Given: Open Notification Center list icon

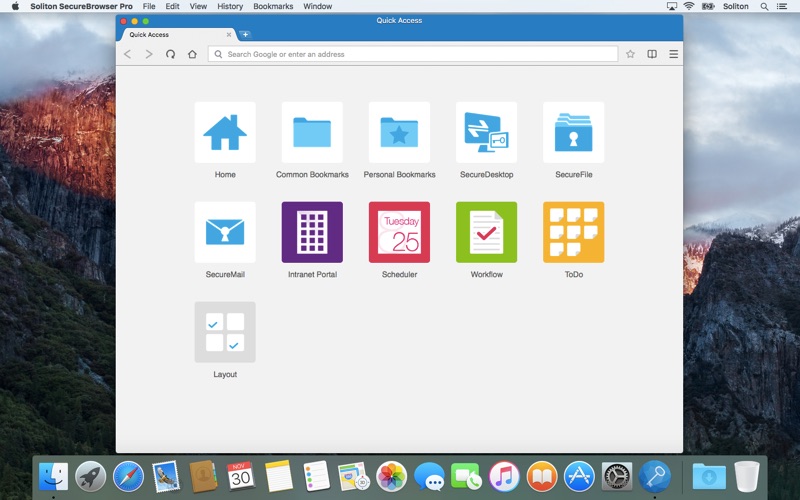Looking at the screenshot, I should [782, 6].
